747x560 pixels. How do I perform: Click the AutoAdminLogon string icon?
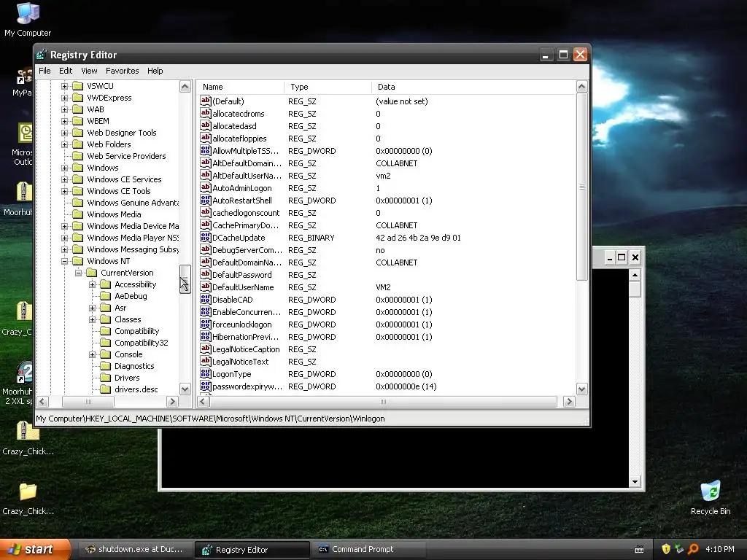[x=205, y=187]
